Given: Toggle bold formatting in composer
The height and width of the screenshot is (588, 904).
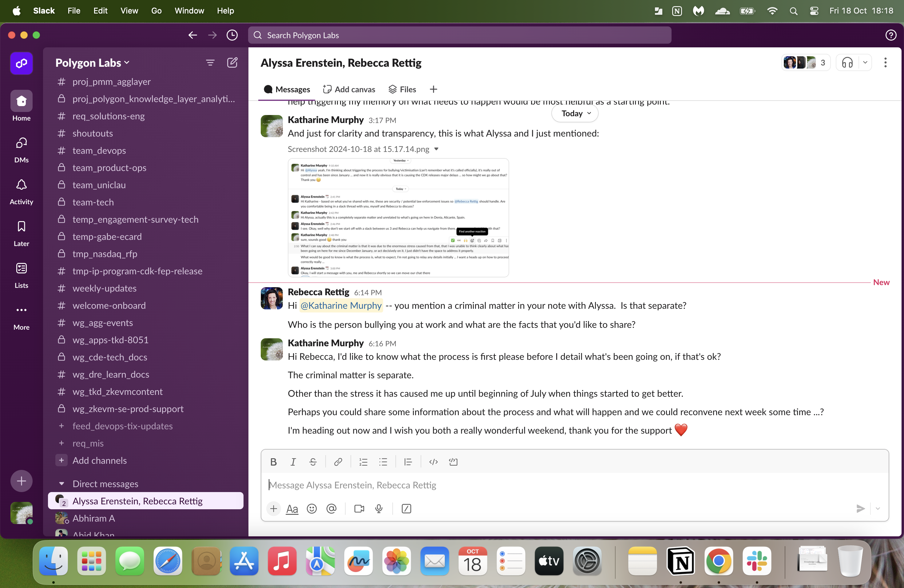Looking at the screenshot, I should 273,462.
